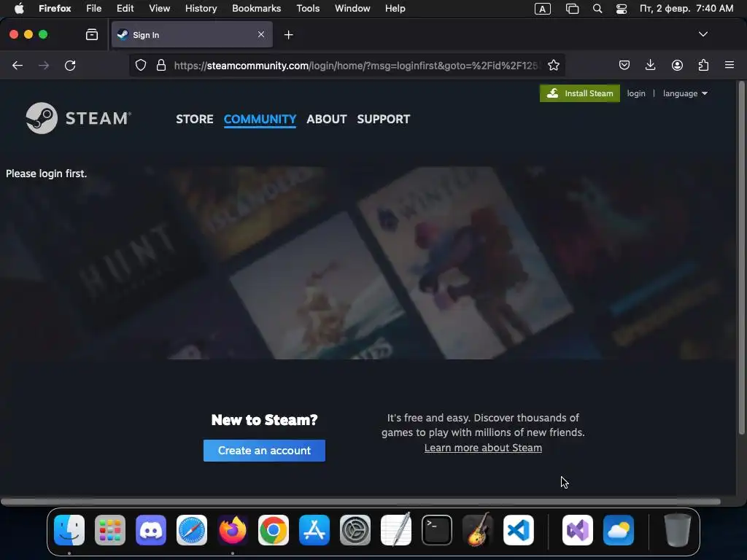This screenshot has width=747, height=560.
Task: Open the History menu
Action: [x=201, y=9]
